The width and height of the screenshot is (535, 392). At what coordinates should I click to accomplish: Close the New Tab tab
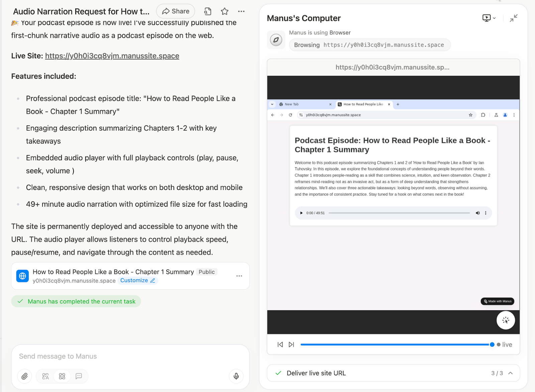tap(330, 104)
